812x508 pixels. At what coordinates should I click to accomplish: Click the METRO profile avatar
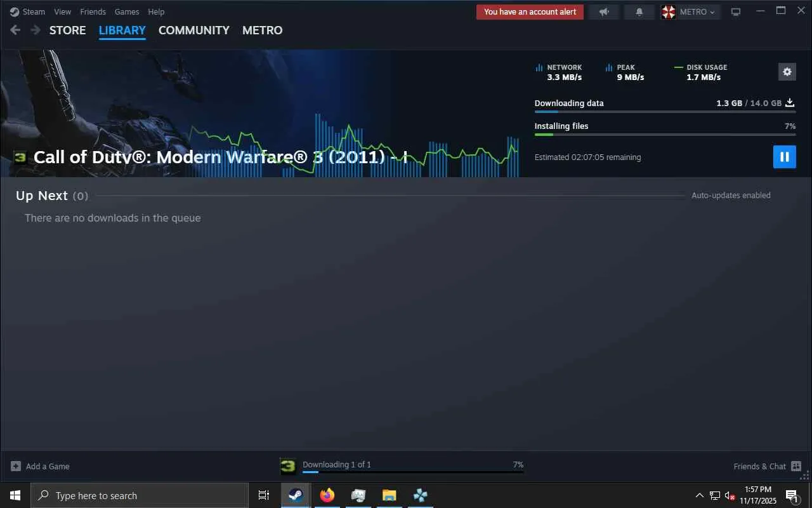coord(669,11)
